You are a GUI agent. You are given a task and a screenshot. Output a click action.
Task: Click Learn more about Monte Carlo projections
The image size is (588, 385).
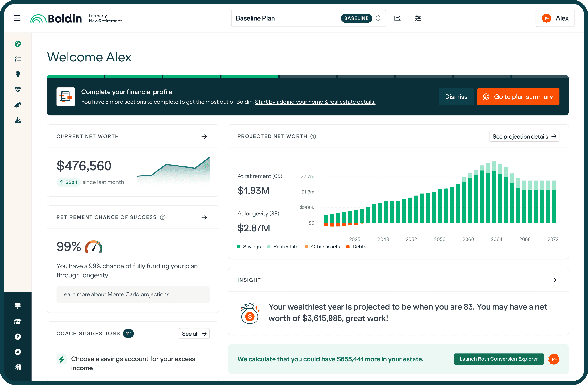pyautogui.click(x=115, y=294)
